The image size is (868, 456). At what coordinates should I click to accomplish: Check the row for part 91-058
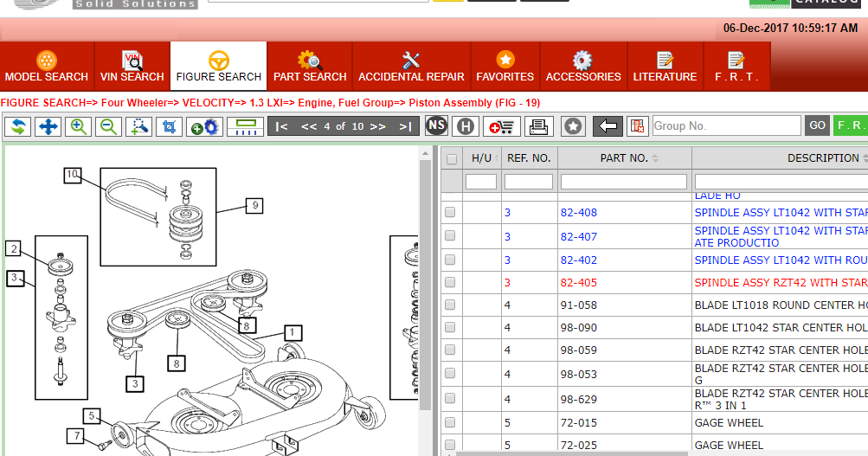[450, 305]
